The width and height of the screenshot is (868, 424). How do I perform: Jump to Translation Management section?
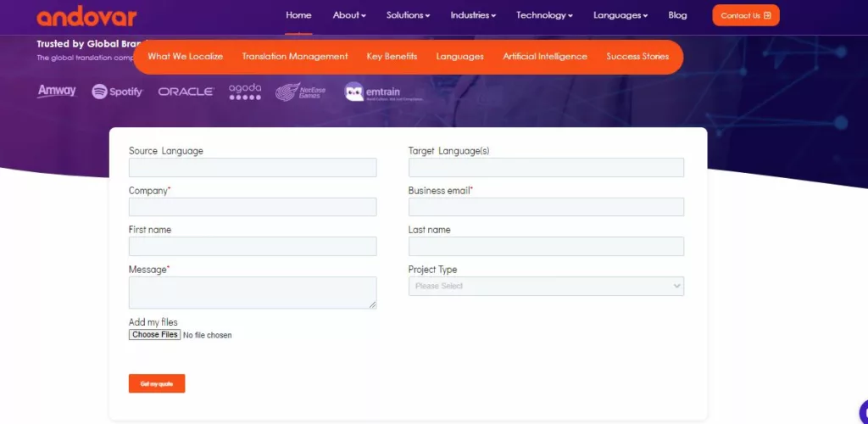tap(295, 57)
